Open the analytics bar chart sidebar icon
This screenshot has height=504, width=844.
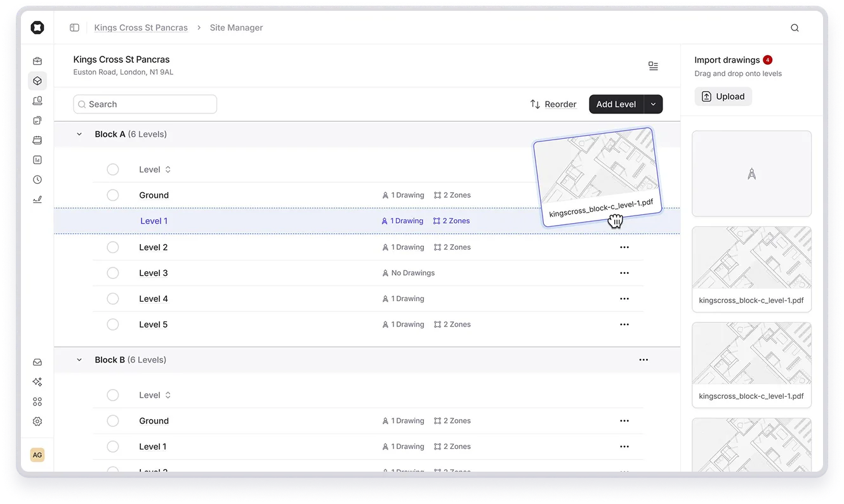pos(37,159)
